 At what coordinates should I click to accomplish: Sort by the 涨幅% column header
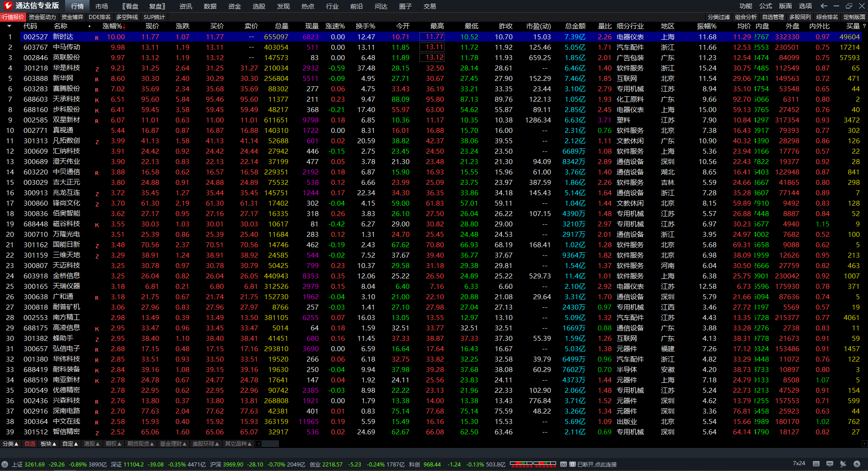(x=114, y=26)
